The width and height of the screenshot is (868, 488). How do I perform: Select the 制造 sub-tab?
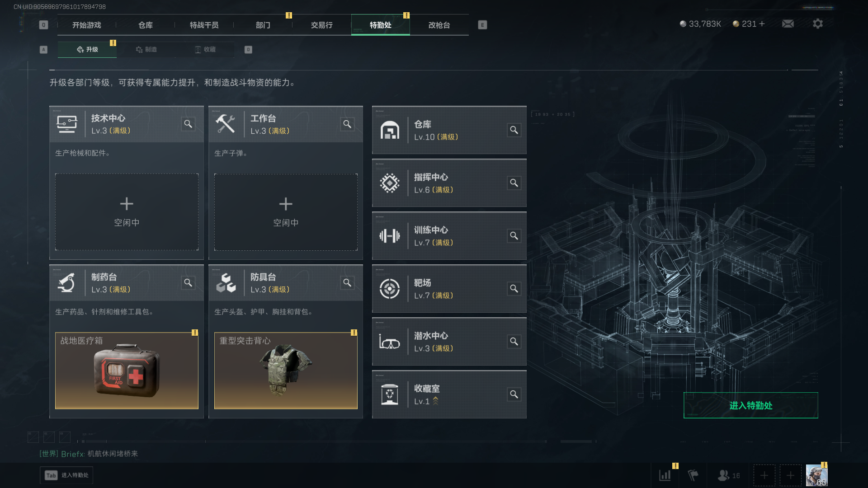point(146,49)
